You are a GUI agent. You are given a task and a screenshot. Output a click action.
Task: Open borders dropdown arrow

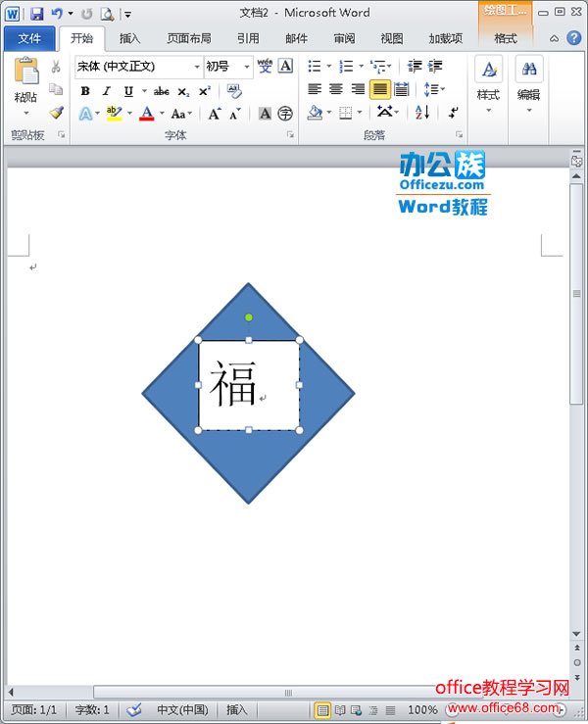pyautogui.click(x=360, y=113)
